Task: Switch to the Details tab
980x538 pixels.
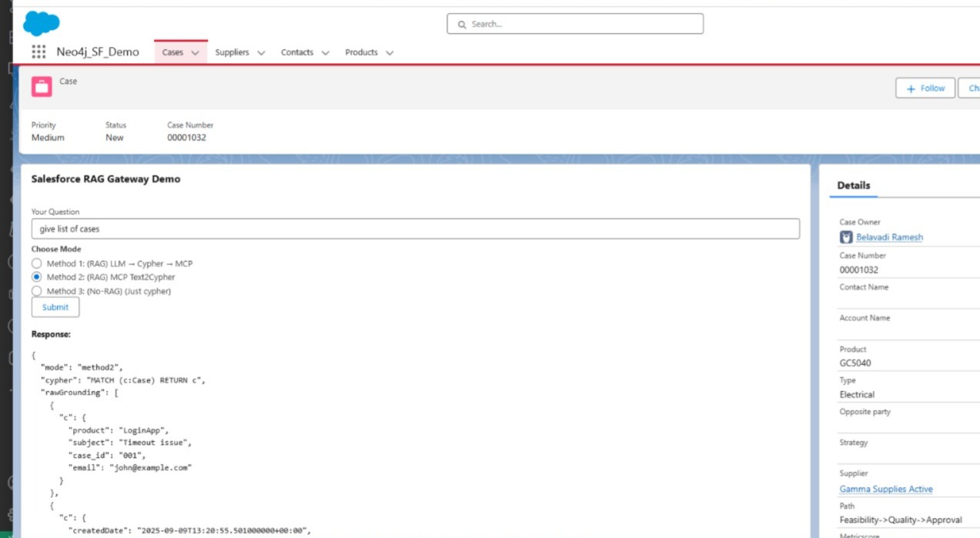Action: click(854, 185)
